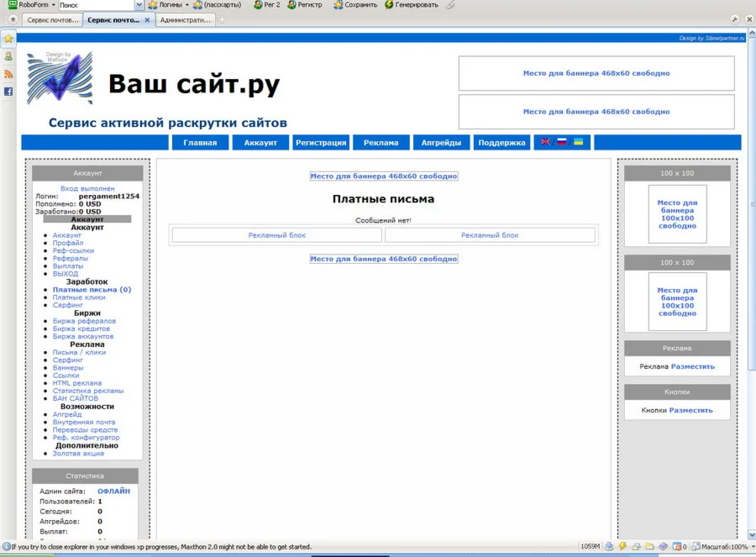Click RoboForm Генерировать password button
The image size is (756, 557).
click(412, 5)
